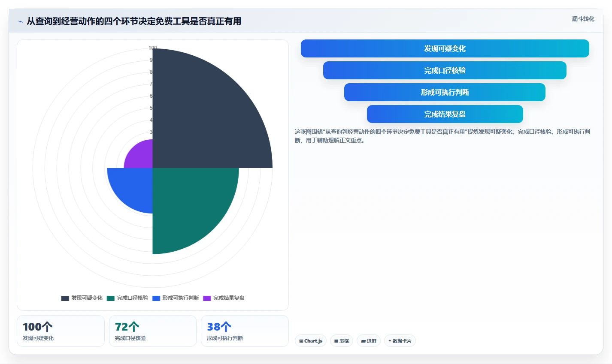
Task: Click the 漏斗转化 label in header
Action: (x=583, y=19)
